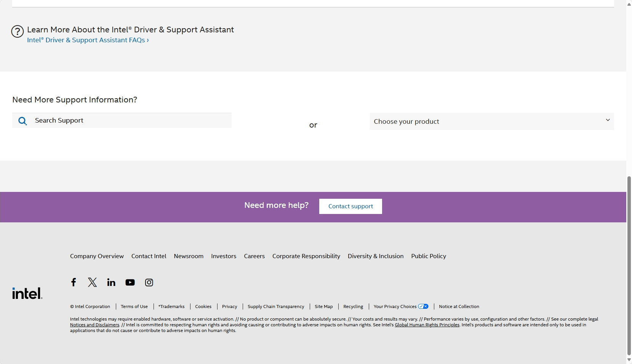This screenshot has height=364, width=632.
Task: Click the Need More Support Information heading
Action: pyautogui.click(x=75, y=100)
